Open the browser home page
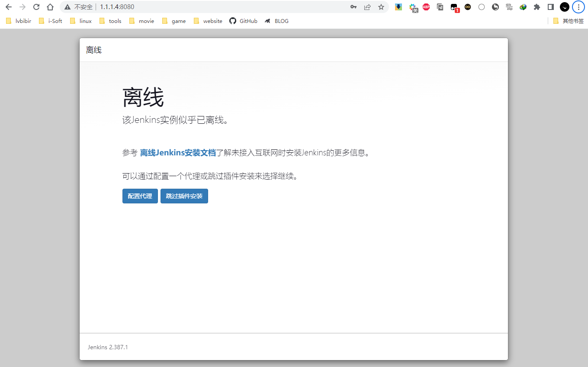The width and height of the screenshot is (588, 367). pyautogui.click(x=50, y=7)
